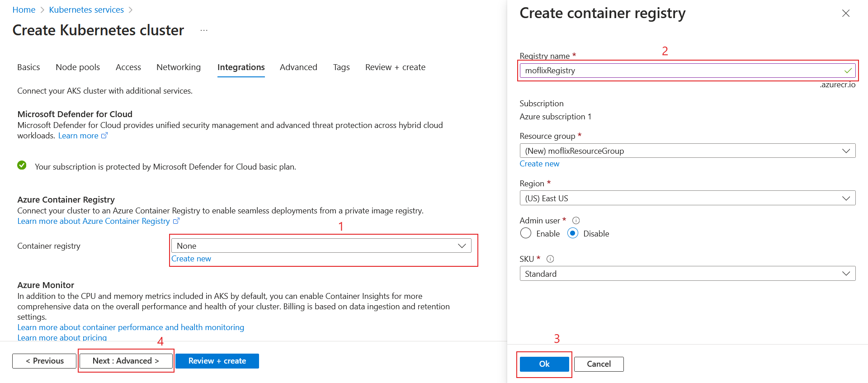This screenshot has width=868, height=383.
Task: Close the Create container registry panel
Action: (845, 13)
